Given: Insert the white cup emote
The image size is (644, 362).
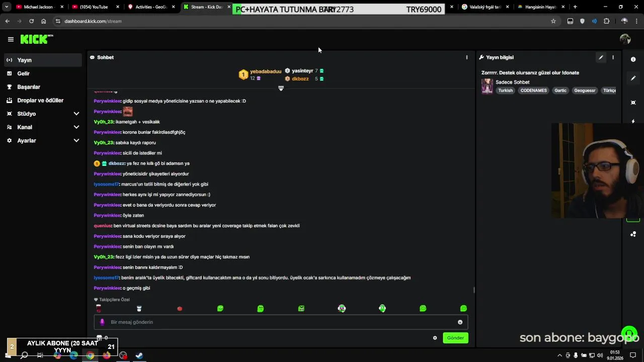Looking at the screenshot, I should click(139, 309).
